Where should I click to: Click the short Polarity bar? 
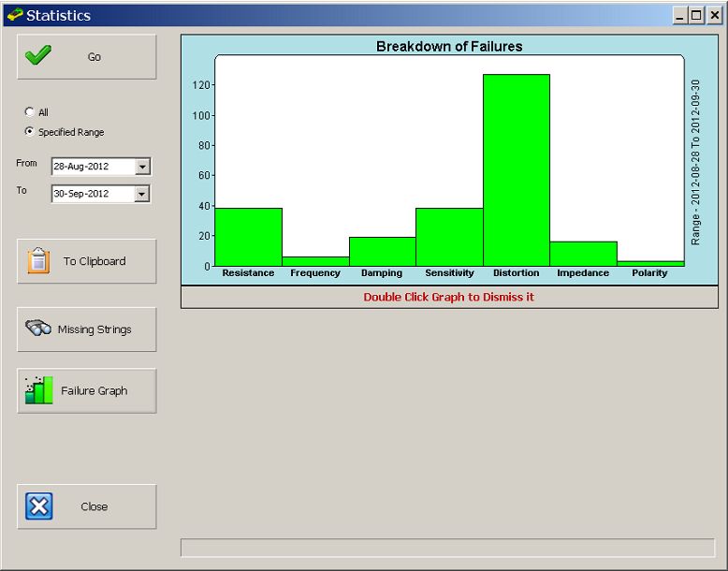tap(650, 263)
